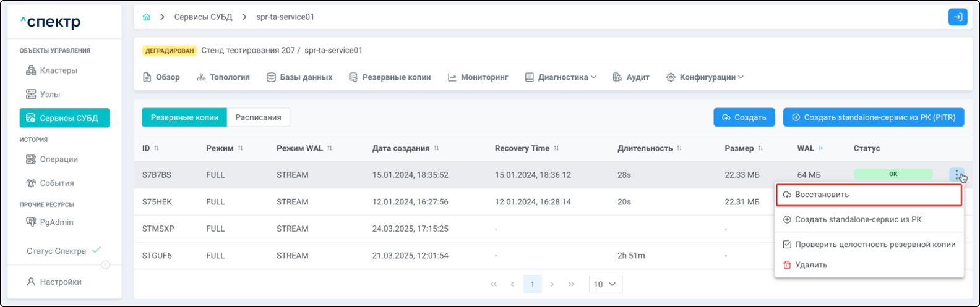
Task: Click the Создать button
Action: click(744, 117)
